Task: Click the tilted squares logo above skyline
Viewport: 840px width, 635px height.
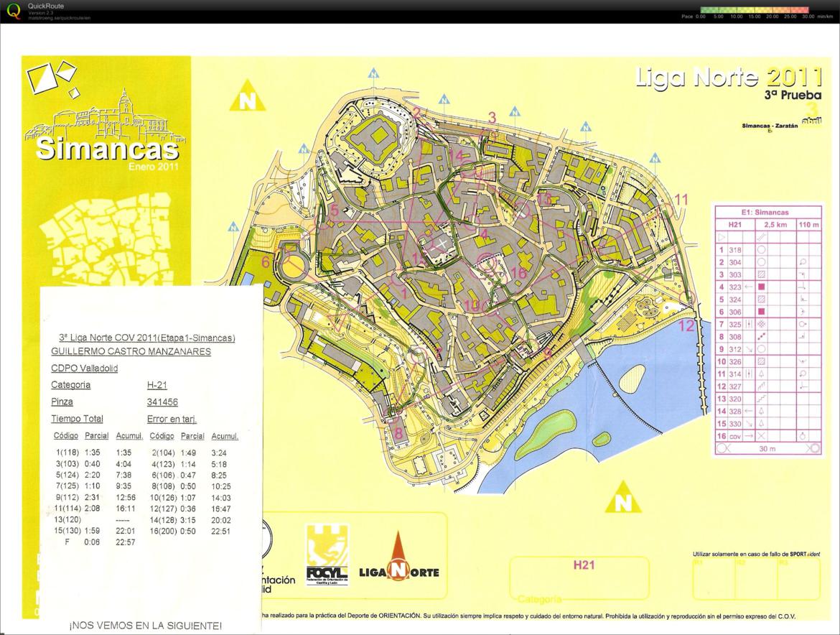Action: 52,78
